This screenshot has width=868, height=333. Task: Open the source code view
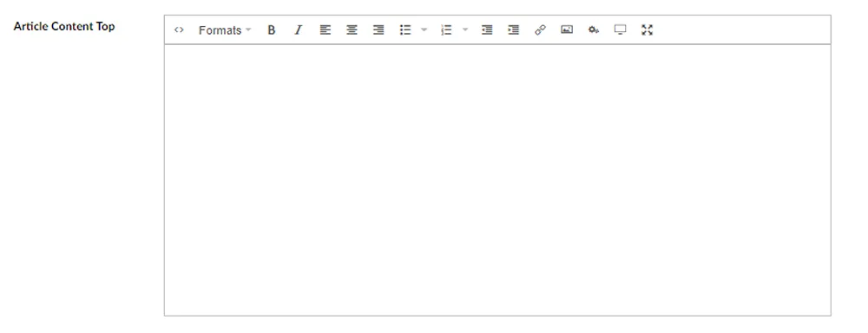(x=179, y=29)
